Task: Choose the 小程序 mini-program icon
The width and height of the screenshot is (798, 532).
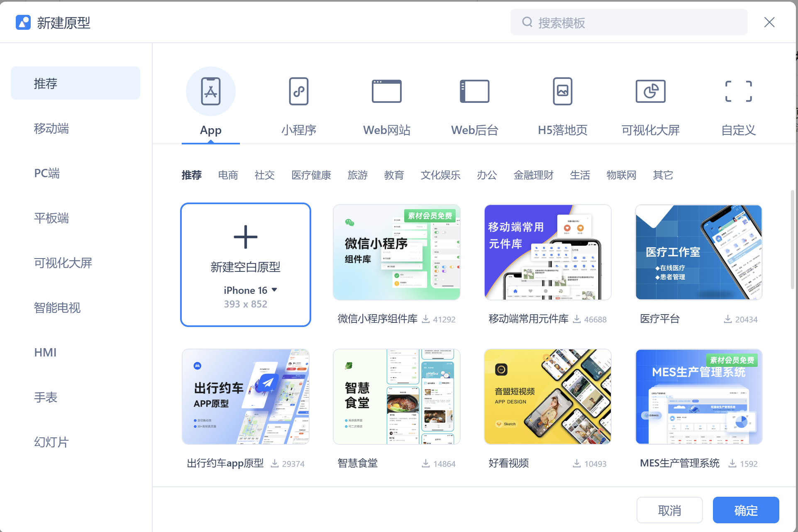Action: 299,91
